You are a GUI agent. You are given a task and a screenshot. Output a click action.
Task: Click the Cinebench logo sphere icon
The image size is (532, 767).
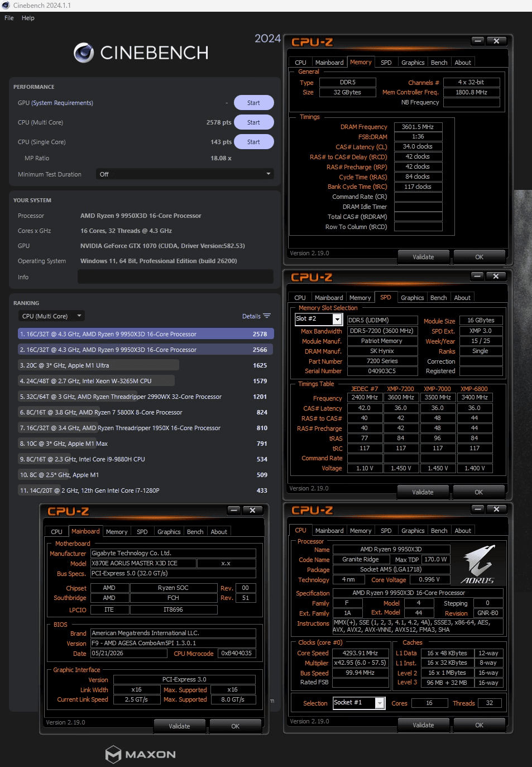pos(84,53)
